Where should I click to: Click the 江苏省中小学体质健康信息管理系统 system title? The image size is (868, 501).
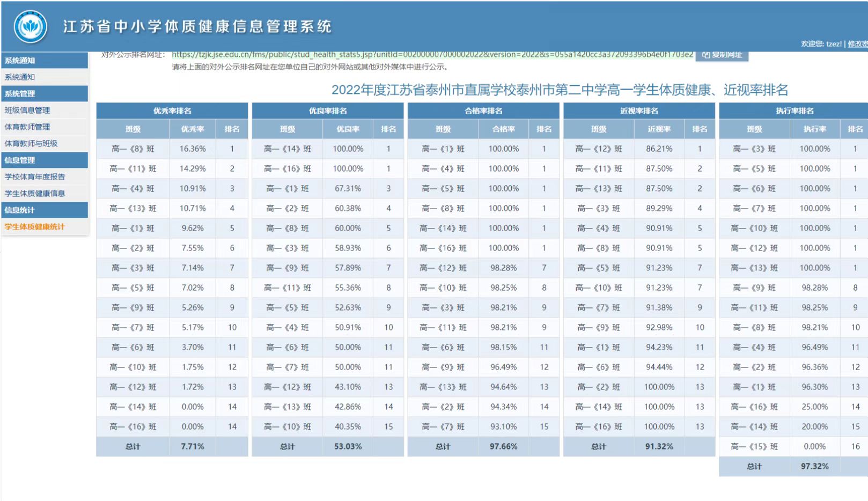pos(197,27)
